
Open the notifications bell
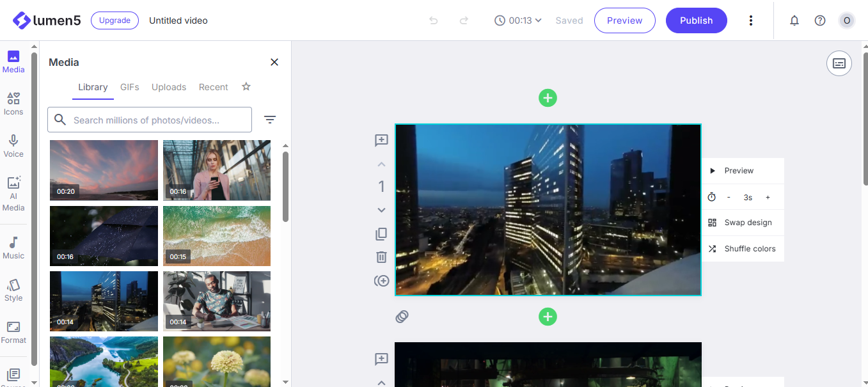[794, 20]
